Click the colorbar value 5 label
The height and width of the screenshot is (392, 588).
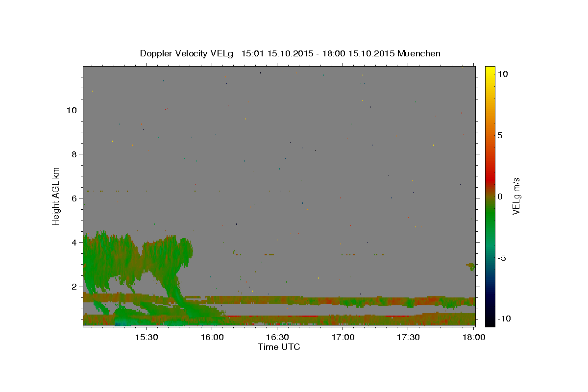tap(500, 135)
